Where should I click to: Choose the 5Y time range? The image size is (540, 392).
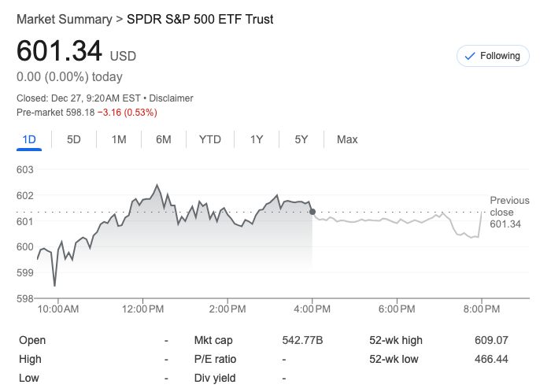point(301,139)
